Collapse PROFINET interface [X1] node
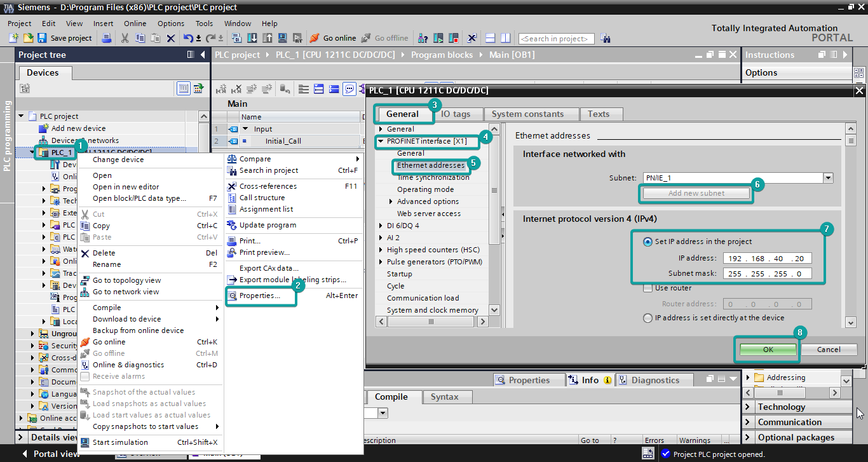 coord(380,141)
